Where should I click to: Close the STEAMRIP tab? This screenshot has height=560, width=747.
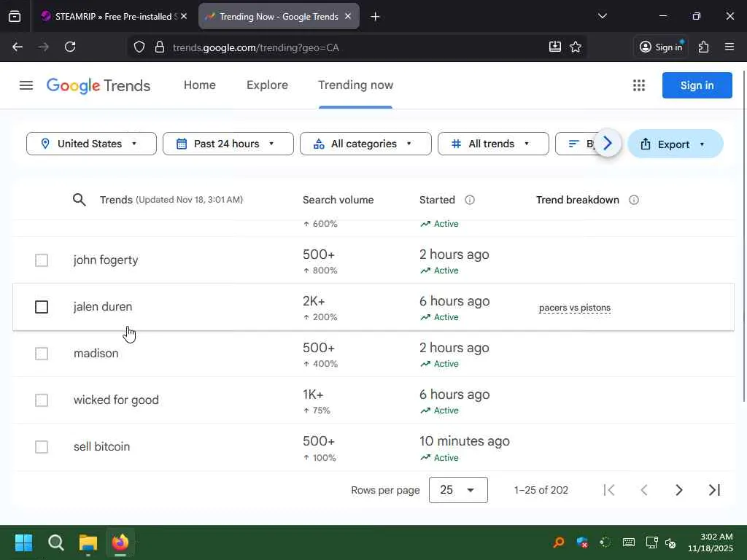coord(184,16)
